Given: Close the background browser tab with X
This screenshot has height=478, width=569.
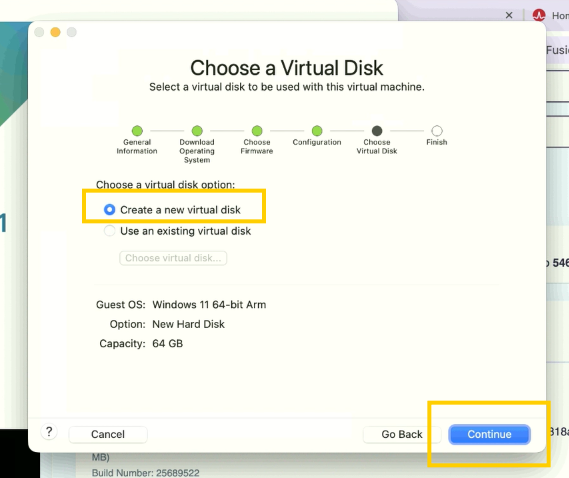Looking at the screenshot, I should (509, 15).
